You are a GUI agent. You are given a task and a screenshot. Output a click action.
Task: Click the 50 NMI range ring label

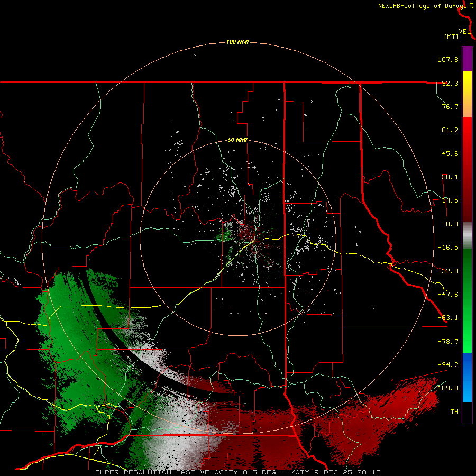coord(237,140)
